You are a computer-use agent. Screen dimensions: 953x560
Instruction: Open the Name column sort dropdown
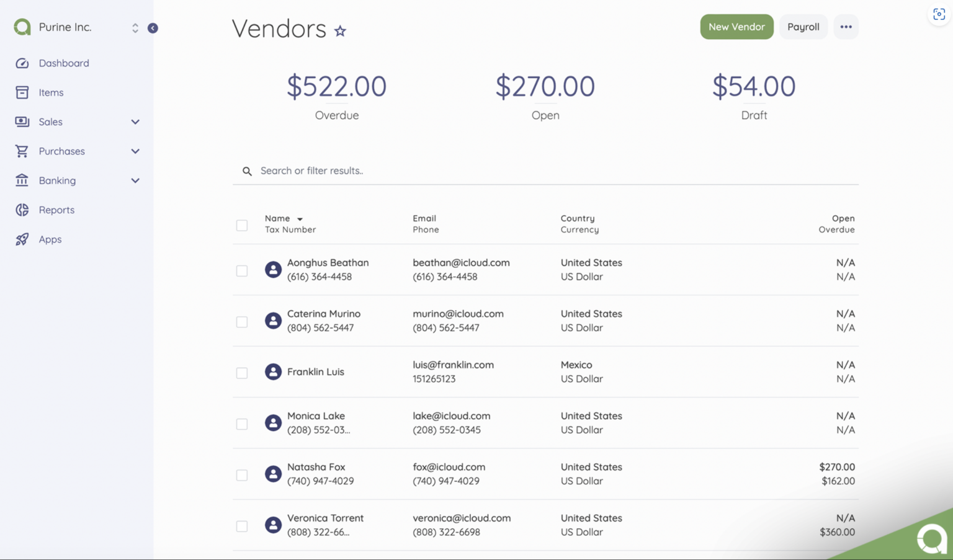(300, 218)
